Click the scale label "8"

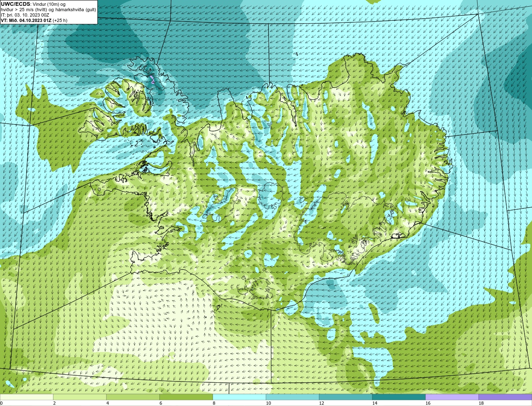tap(214, 403)
